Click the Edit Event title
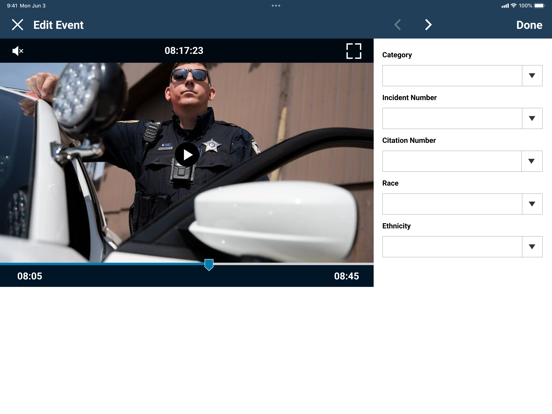This screenshot has width=552, height=414. (58, 25)
